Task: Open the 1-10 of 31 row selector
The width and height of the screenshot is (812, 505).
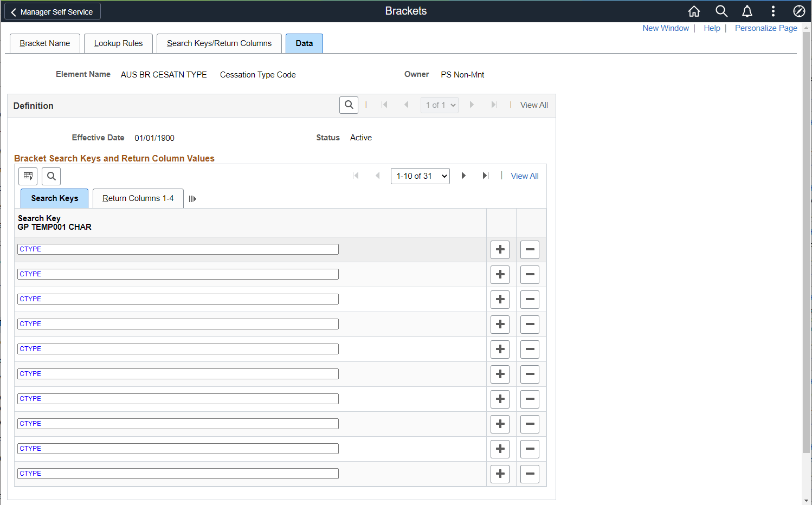Action: click(420, 176)
